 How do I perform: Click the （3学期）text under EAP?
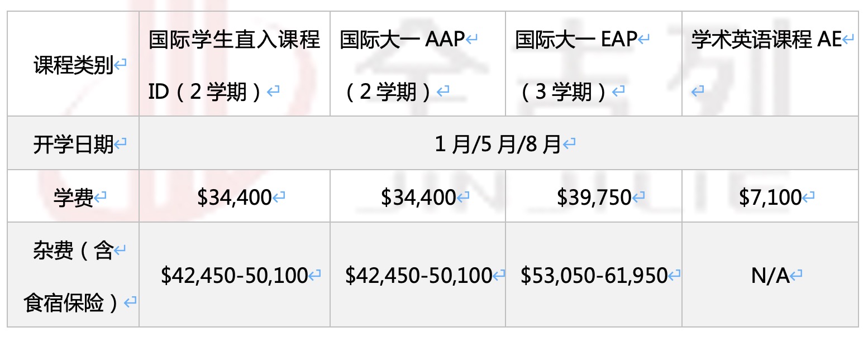pos(564,92)
